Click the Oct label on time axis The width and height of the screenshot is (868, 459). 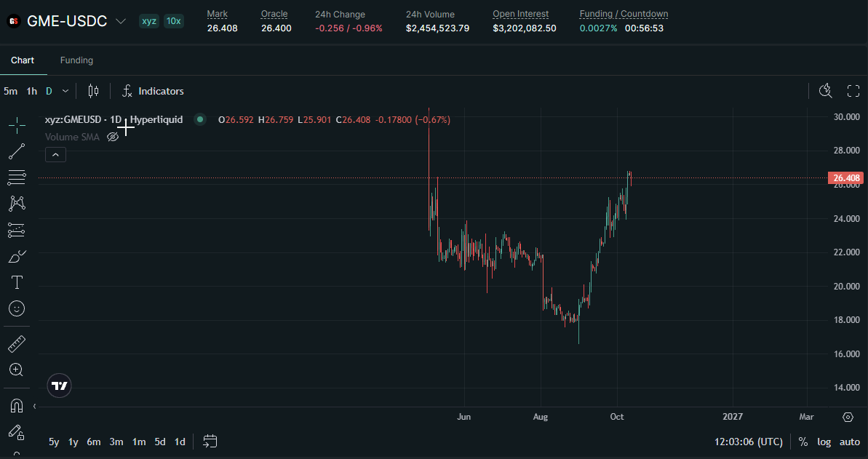point(617,416)
